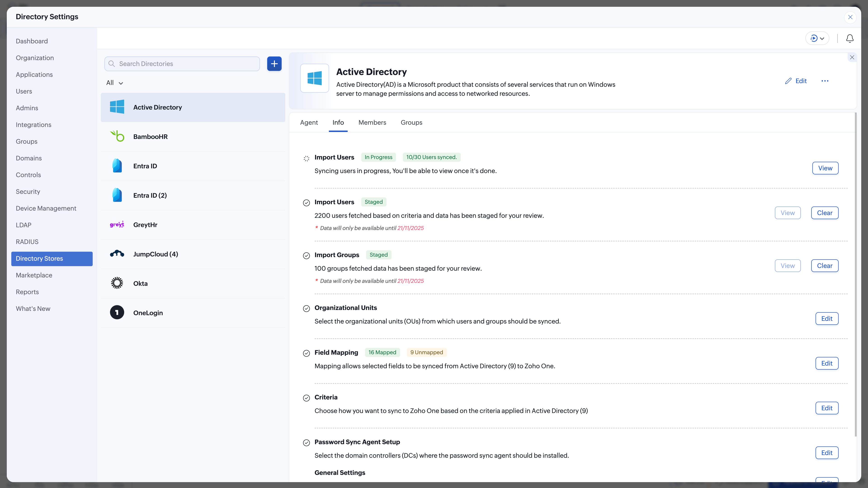Image resolution: width=868 pixels, height=488 pixels.
Task: Select the Okta directory icon
Action: click(x=117, y=283)
